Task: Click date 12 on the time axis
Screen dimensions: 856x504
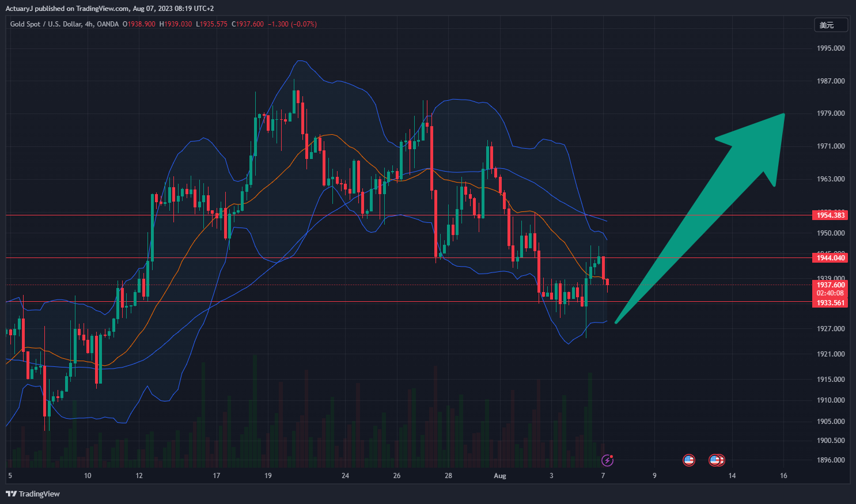Action: pyautogui.click(x=139, y=476)
